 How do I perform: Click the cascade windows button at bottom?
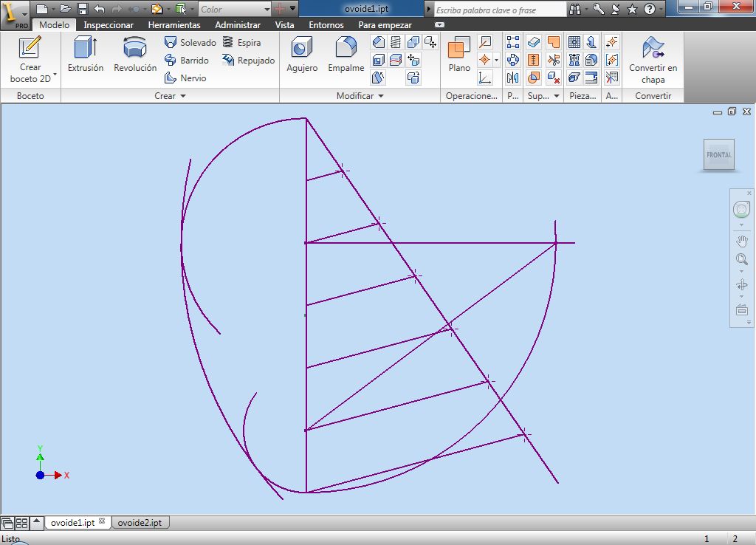7,523
